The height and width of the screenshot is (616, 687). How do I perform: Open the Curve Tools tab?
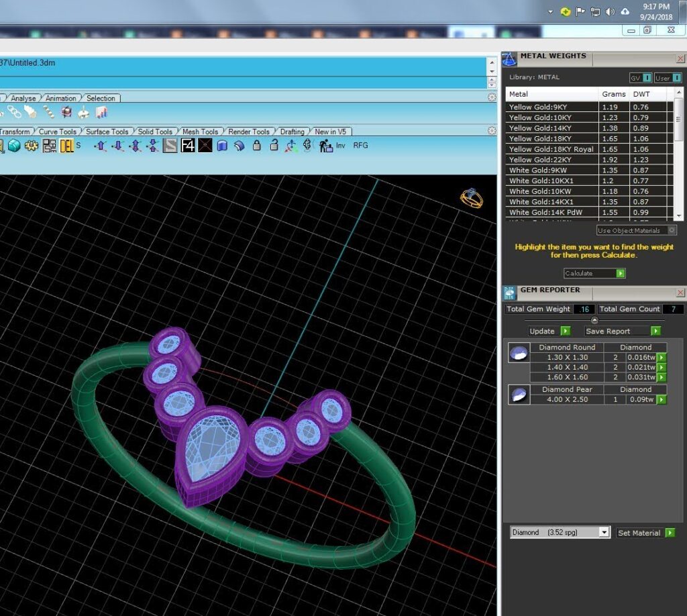[x=58, y=132]
